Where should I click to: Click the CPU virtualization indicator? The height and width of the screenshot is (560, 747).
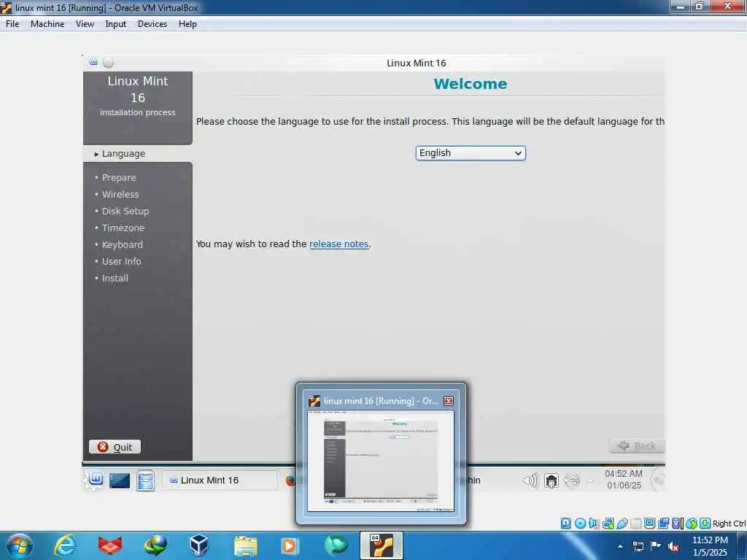pos(677,524)
